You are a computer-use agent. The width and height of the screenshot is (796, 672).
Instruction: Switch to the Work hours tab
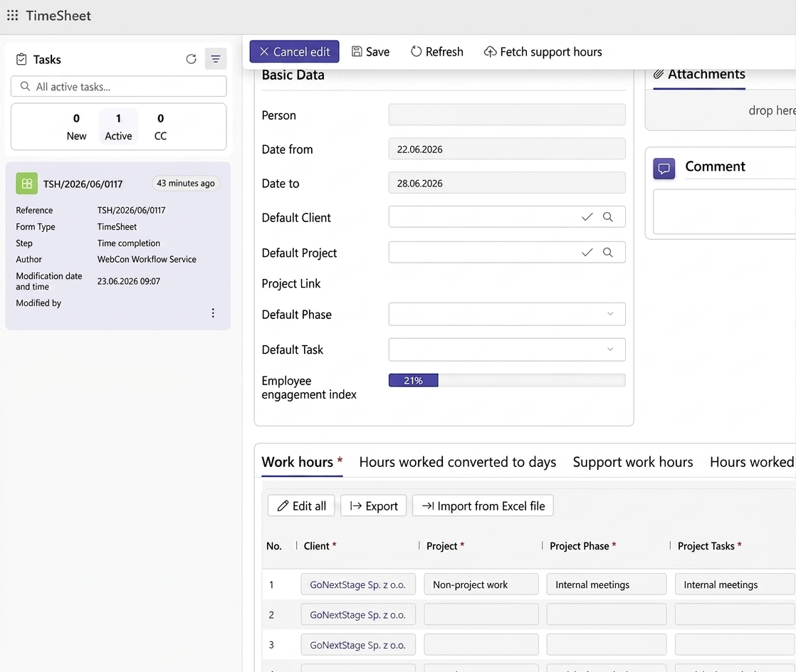(302, 463)
